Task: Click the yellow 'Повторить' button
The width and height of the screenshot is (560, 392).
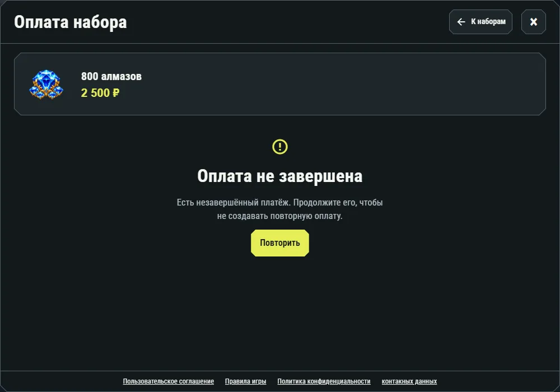Action: (279, 243)
